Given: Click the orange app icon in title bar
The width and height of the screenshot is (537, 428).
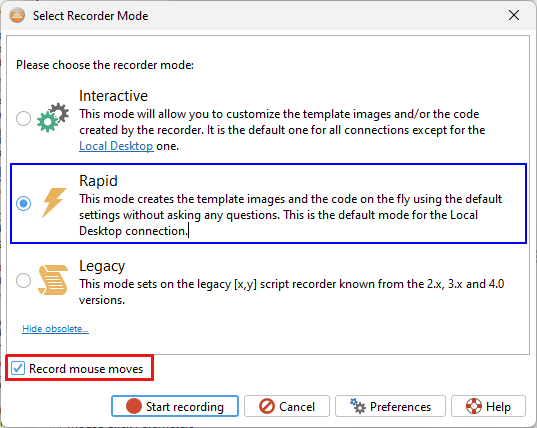Looking at the screenshot, I should [x=17, y=15].
